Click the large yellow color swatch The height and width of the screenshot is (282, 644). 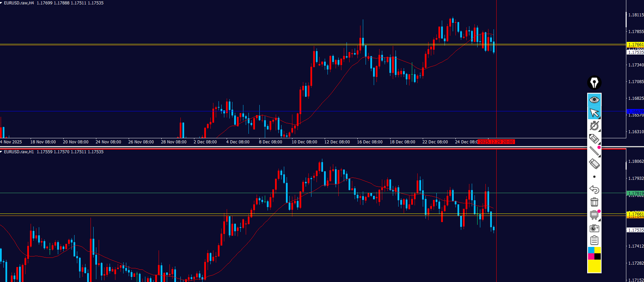click(594, 266)
